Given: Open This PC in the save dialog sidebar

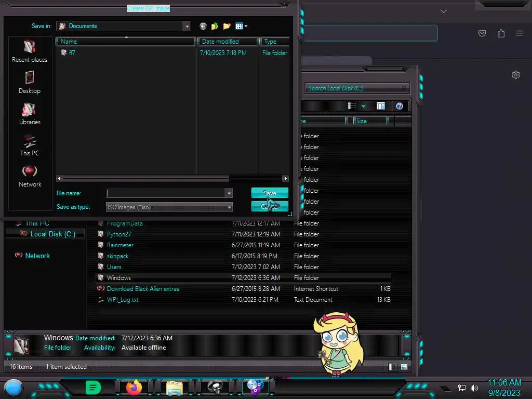Looking at the screenshot, I should click(x=30, y=145).
